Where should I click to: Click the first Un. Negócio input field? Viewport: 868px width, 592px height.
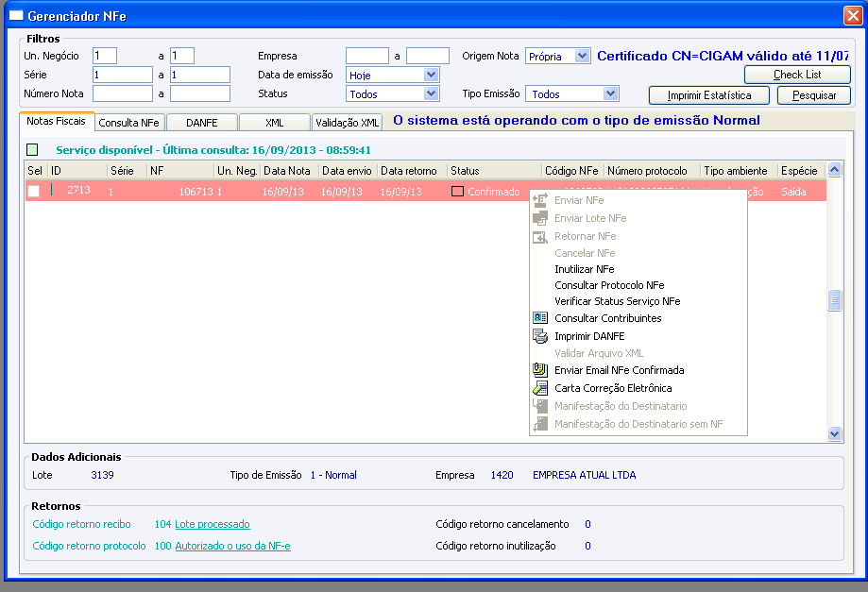pos(105,56)
